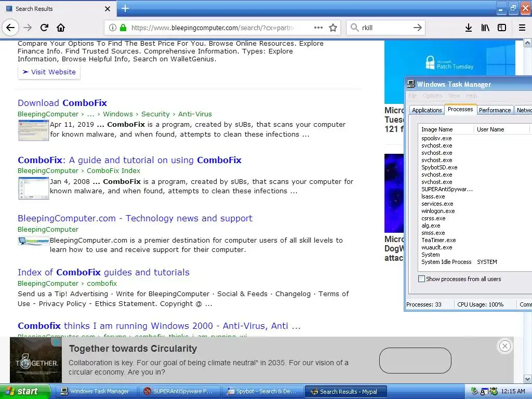Open the Download ComboFix result
This screenshot has height=399, width=532.
tap(62, 103)
